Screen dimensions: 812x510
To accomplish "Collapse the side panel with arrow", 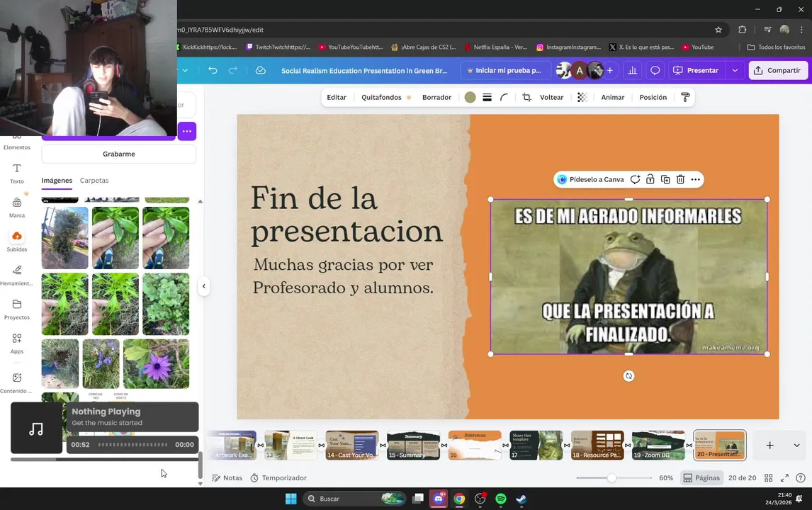I will click(204, 285).
